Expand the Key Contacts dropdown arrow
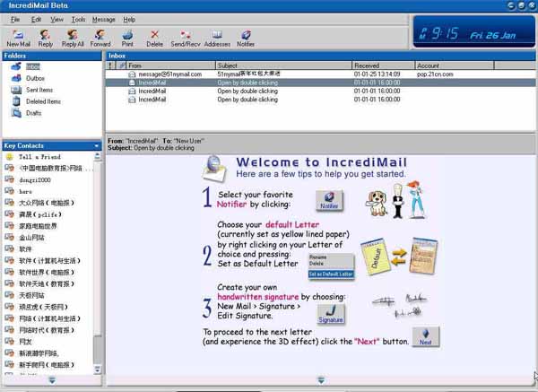This screenshot has height=392, width=538. point(97,146)
